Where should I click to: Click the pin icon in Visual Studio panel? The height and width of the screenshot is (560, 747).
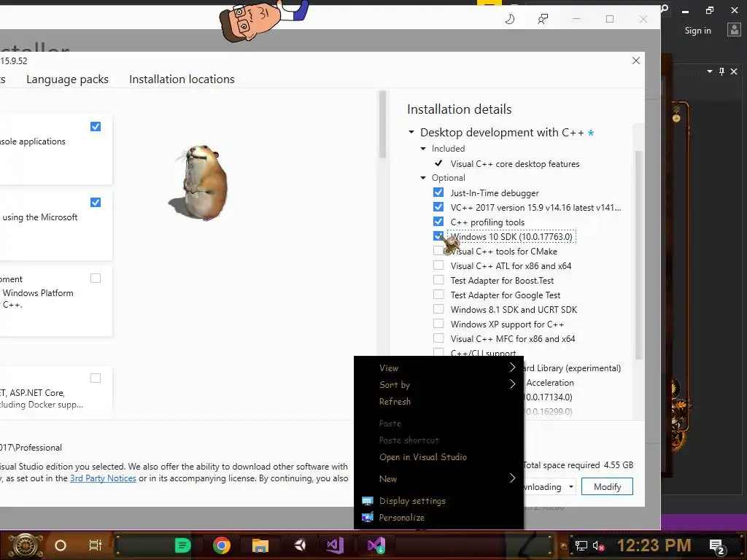tap(721, 71)
